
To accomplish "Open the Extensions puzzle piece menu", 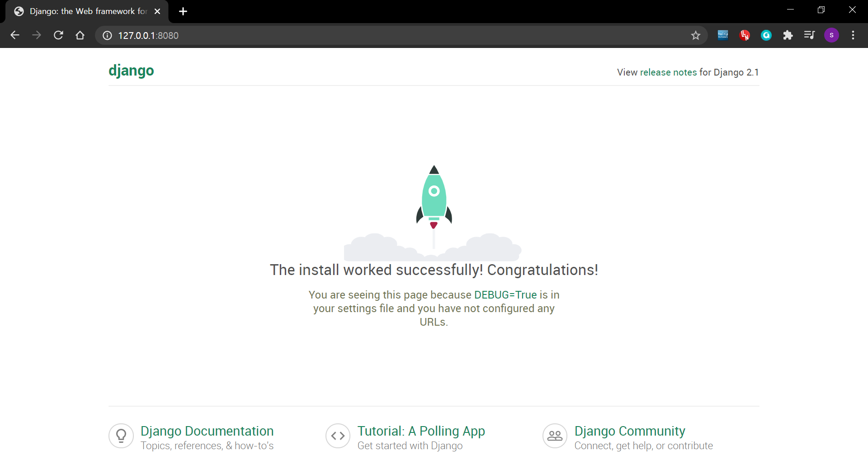I will [x=788, y=35].
